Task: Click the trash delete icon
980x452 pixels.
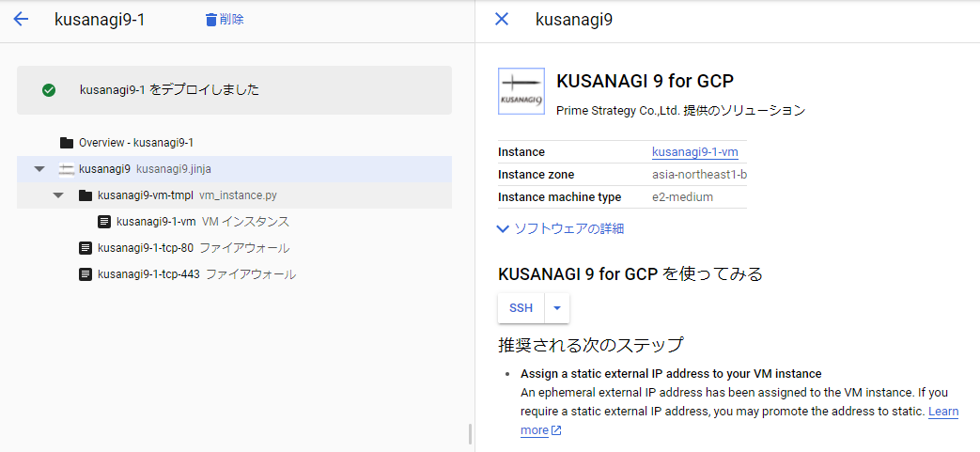Action: pos(211,20)
